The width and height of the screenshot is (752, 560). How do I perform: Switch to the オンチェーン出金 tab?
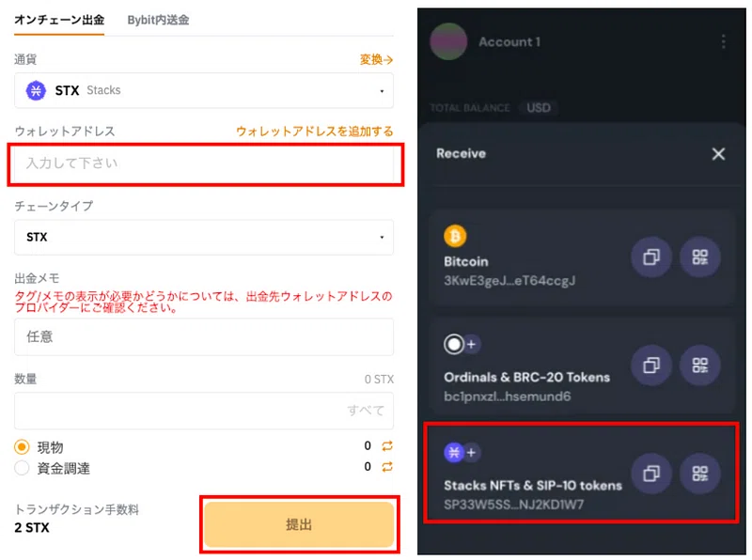click(x=59, y=20)
